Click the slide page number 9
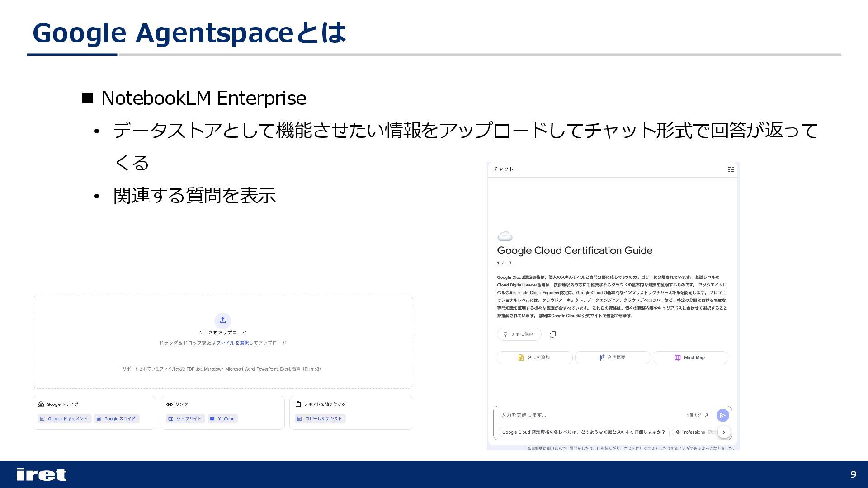The height and width of the screenshot is (488, 868). tap(854, 474)
